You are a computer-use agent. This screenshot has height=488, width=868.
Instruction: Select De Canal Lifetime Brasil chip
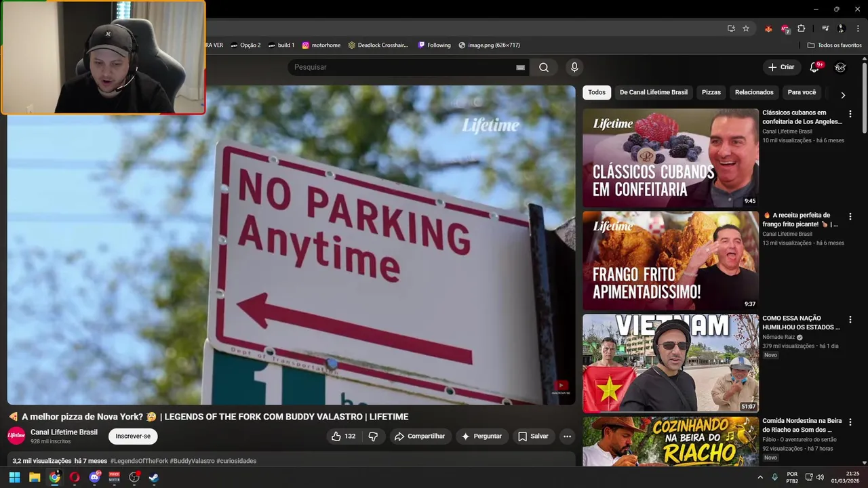654,92
